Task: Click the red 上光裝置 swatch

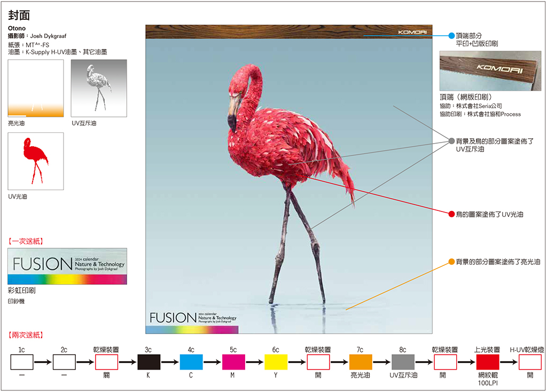Action: (487, 363)
